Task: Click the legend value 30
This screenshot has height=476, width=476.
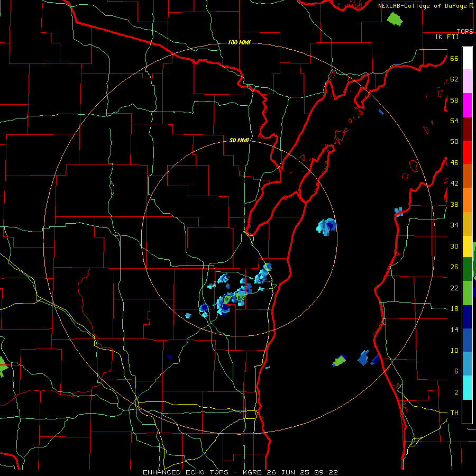Action: point(454,246)
